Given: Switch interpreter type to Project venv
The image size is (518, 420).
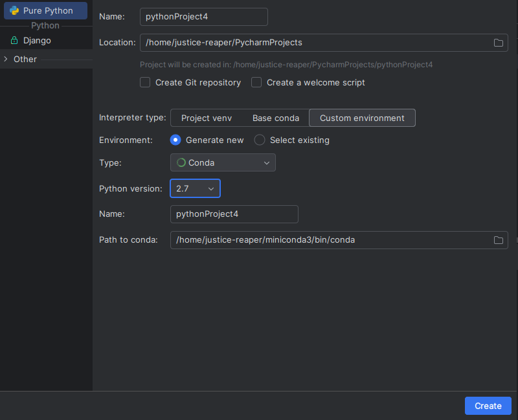Looking at the screenshot, I should 207,118.
